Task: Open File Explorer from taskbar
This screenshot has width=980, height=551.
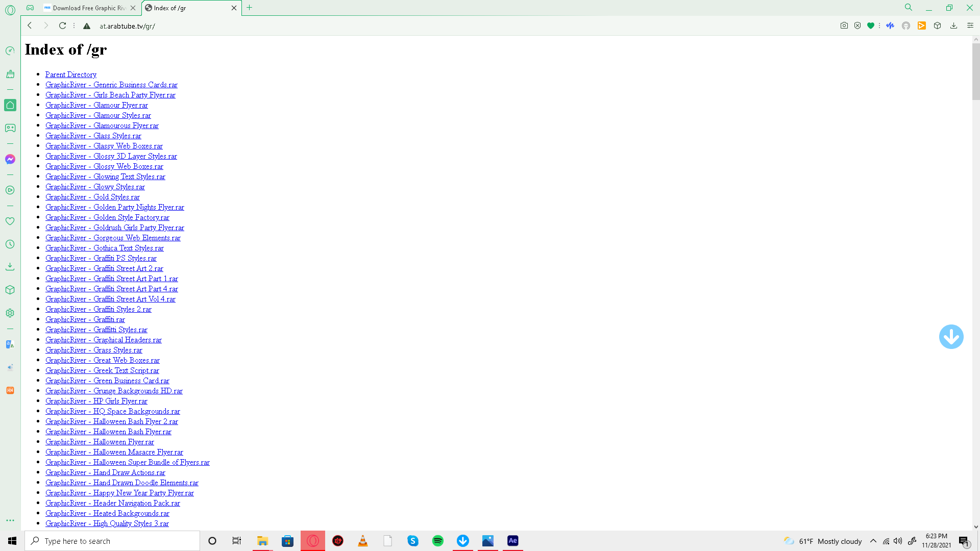Action: click(x=262, y=541)
